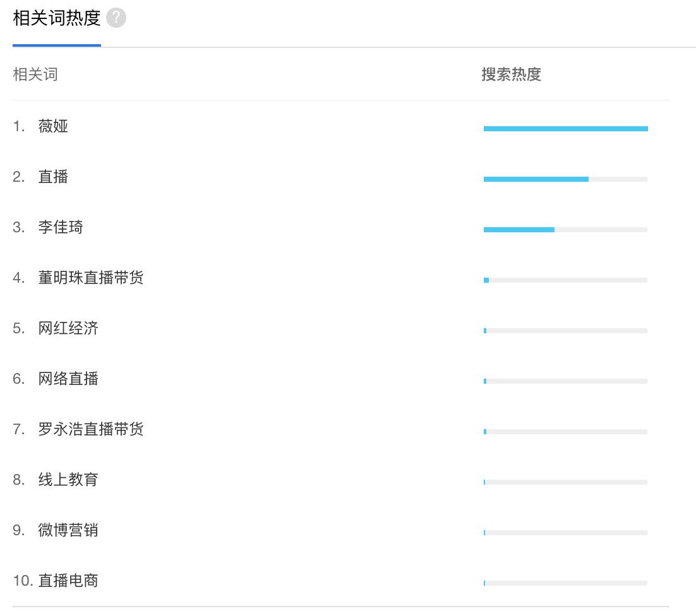Open the 网红经济 keyword entry
Image resolution: width=696 pixels, height=616 pixels.
[68, 328]
